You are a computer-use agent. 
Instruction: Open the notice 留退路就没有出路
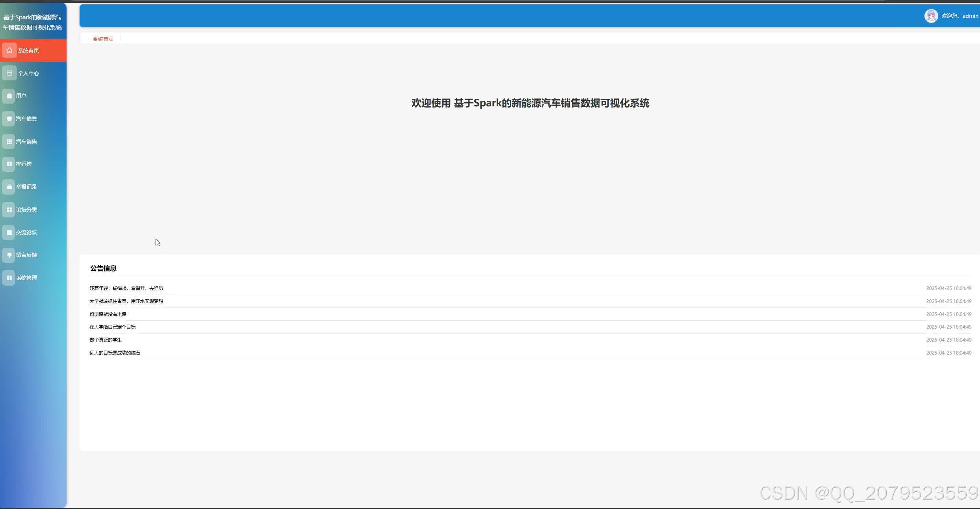(x=108, y=314)
